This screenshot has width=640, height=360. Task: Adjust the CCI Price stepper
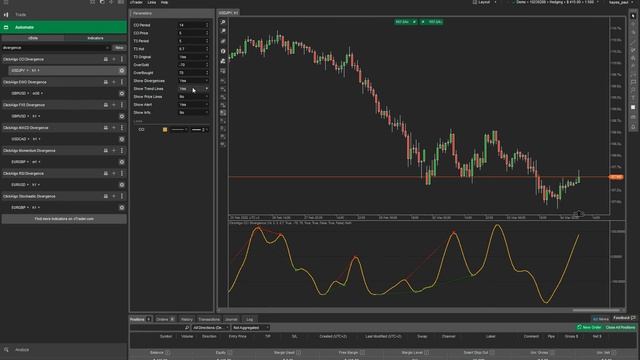point(207,33)
